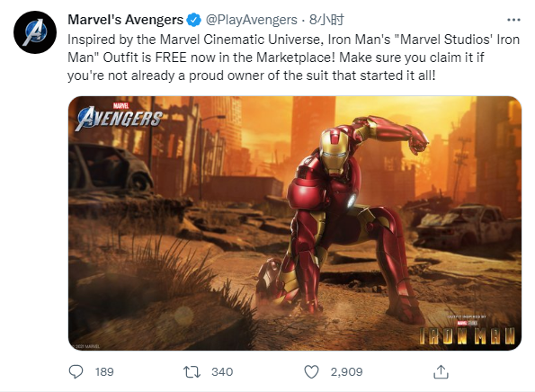
Task: Open the three-dot more options menu
Action: [513, 20]
